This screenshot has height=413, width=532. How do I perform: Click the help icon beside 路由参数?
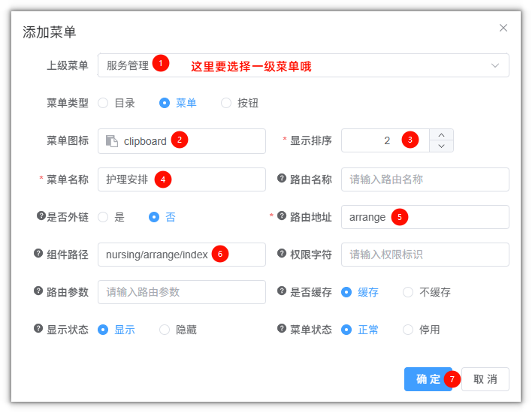pyautogui.click(x=38, y=291)
